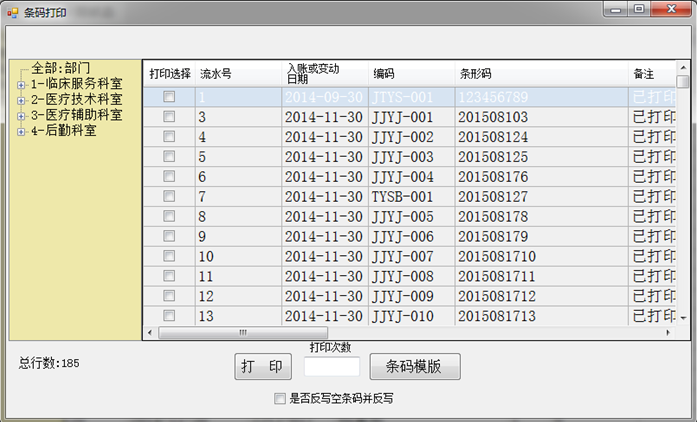Select barcode cell 201508124
This screenshot has width=697, height=422.
click(x=541, y=137)
